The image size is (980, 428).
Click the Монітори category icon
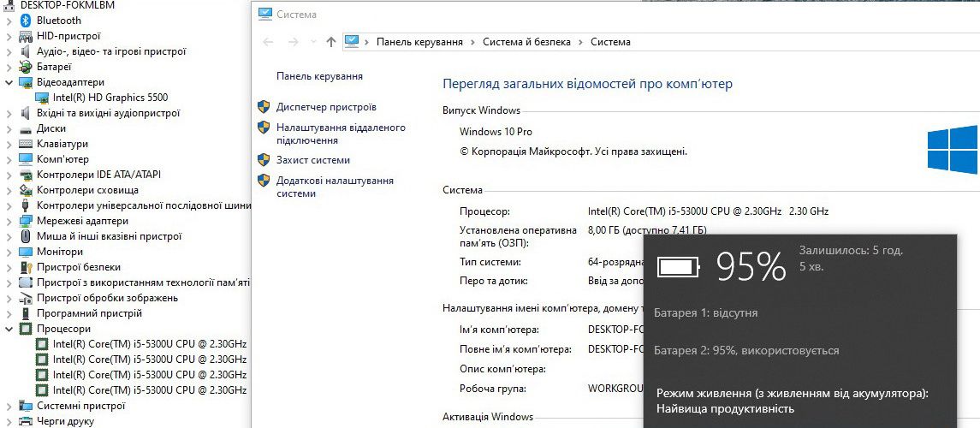(x=26, y=252)
